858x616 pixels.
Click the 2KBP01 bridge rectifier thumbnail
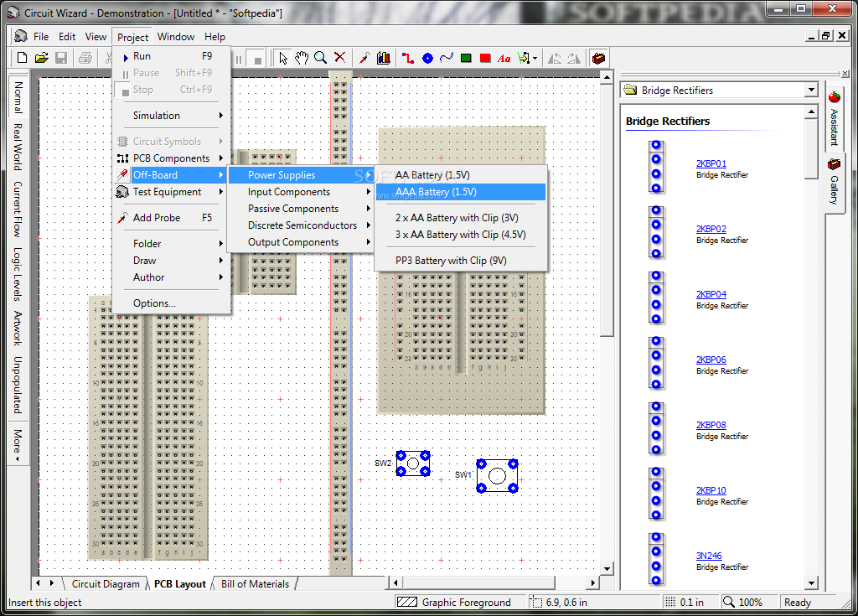656,167
